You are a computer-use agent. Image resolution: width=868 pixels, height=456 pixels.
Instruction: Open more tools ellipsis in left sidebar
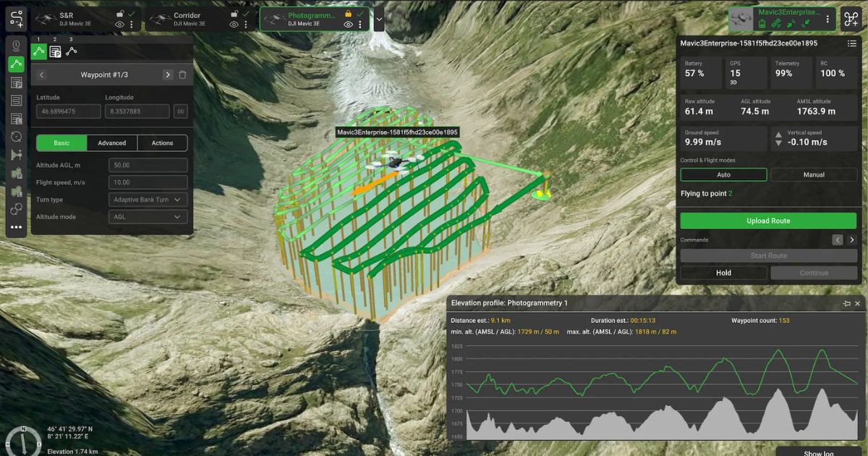click(x=16, y=227)
